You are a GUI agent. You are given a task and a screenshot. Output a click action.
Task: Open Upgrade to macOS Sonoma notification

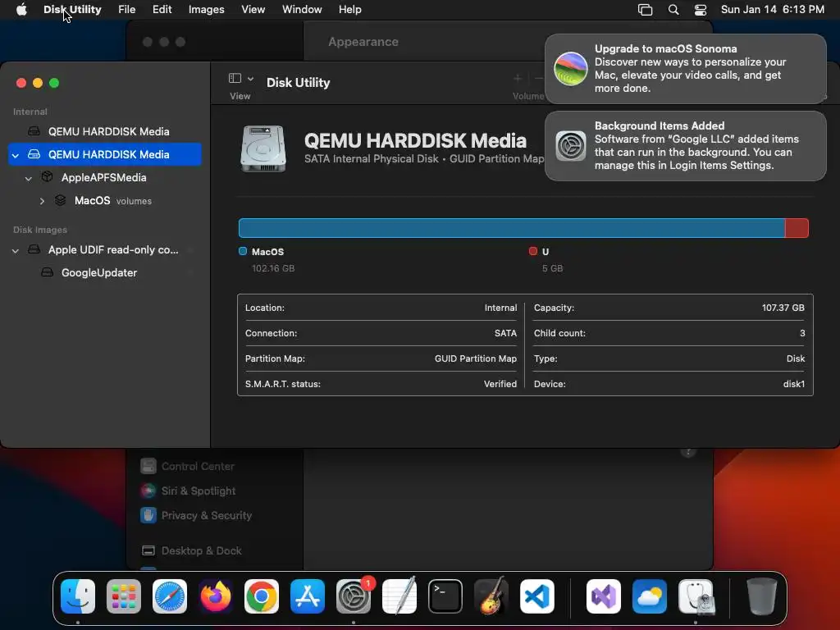point(685,69)
